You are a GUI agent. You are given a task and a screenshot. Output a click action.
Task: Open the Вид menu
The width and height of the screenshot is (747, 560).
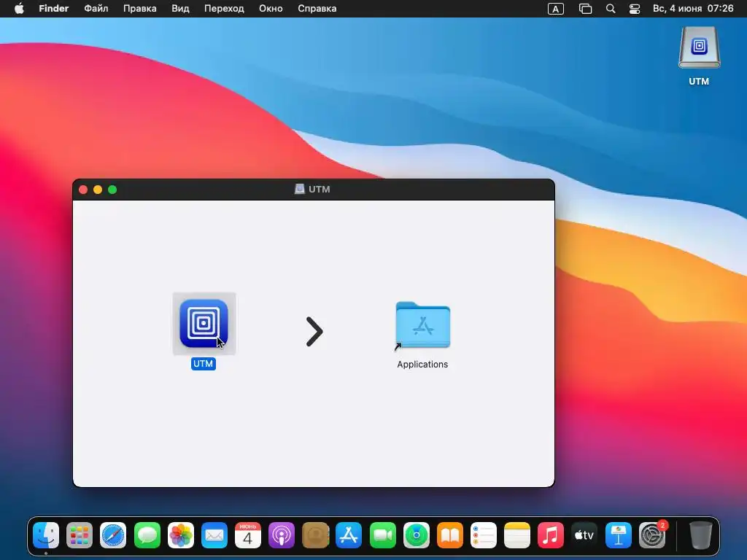pyautogui.click(x=181, y=9)
